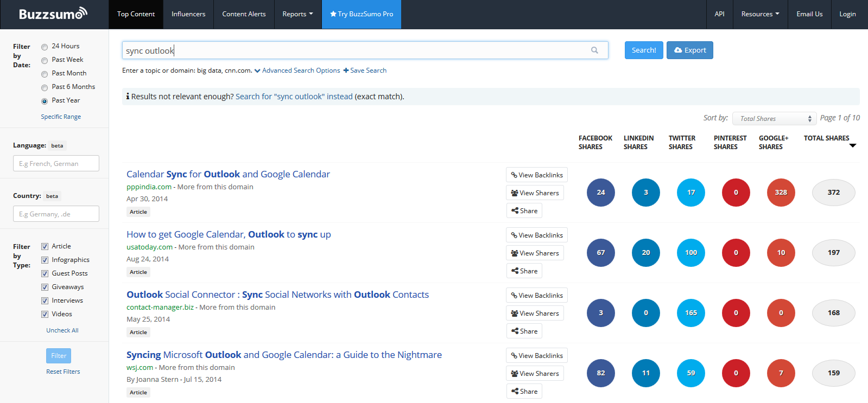The width and height of the screenshot is (868, 403).
Task: Click the blue Filter button
Action: [59, 356]
